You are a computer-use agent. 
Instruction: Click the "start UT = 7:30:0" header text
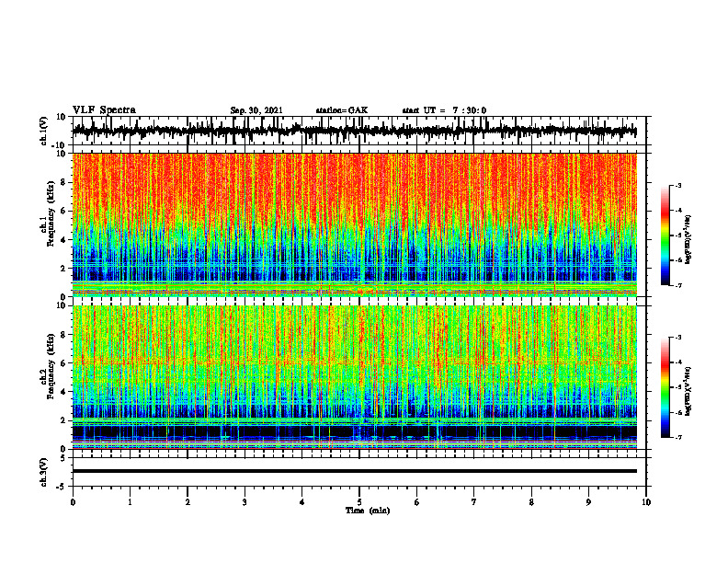[x=444, y=110]
